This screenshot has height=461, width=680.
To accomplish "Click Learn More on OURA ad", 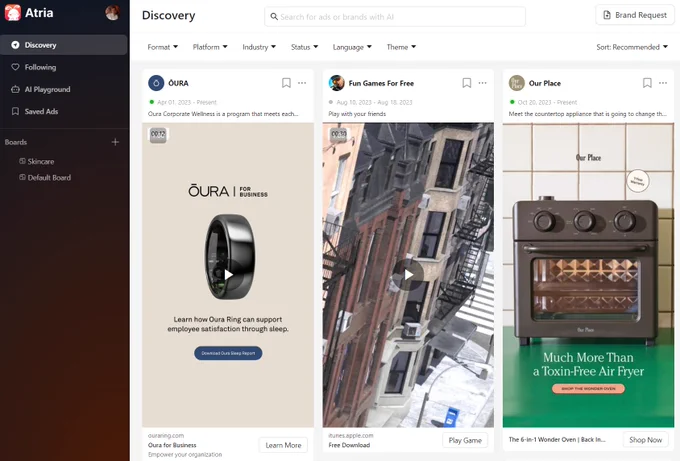I will (283, 445).
